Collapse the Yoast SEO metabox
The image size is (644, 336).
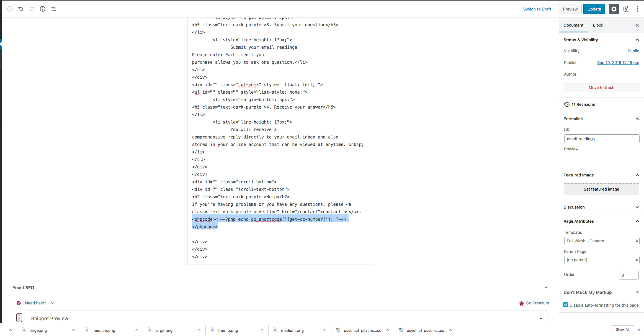pyautogui.click(x=546, y=287)
